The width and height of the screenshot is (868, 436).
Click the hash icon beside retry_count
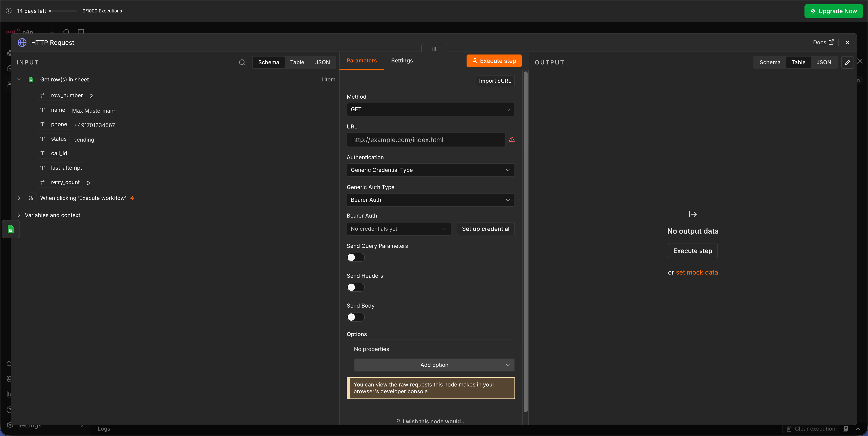pyautogui.click(x=42, y=182)
